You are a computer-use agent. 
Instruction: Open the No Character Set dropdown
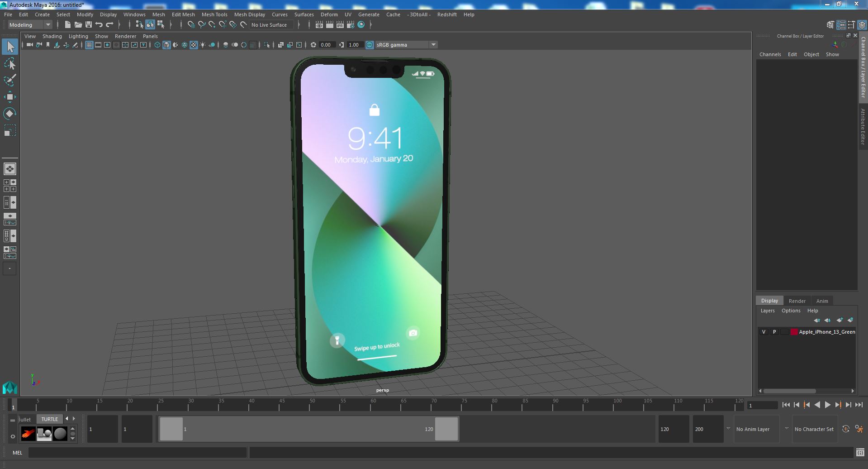coord(814,429)
